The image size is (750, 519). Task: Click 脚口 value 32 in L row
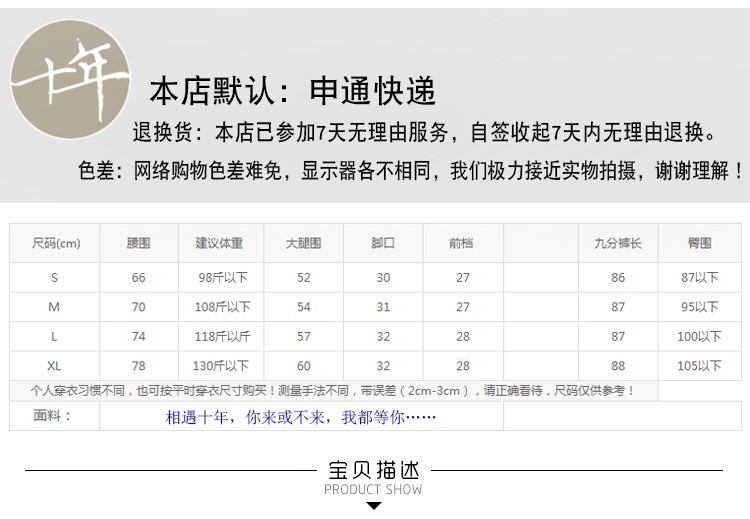click(x=383, y=336)
